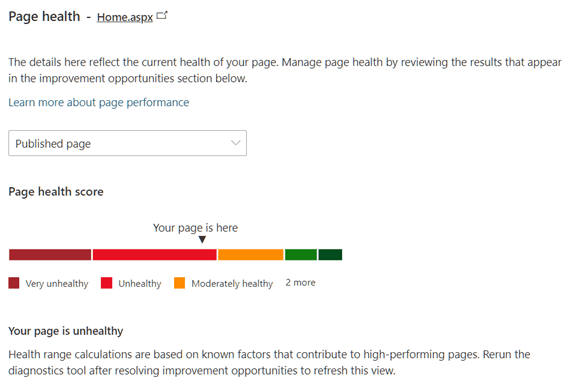
Task: Open Learn more about page performance
Action: [99, 102]
